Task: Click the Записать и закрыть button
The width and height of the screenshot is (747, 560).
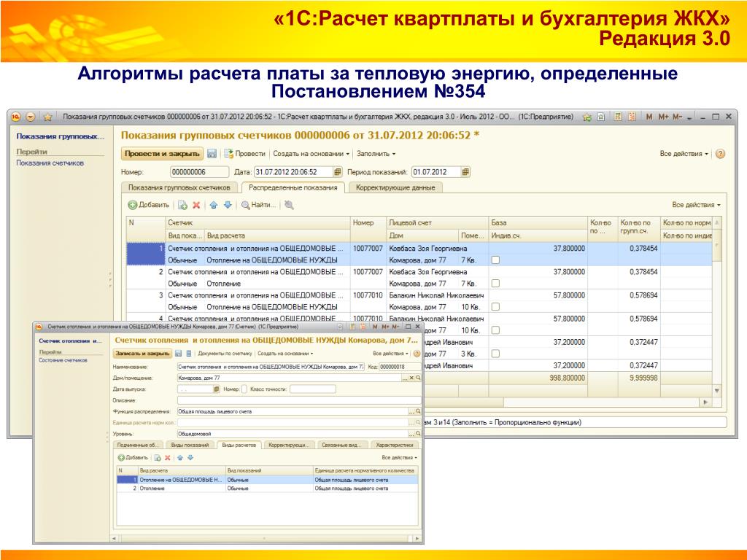Action: [142, 354]
